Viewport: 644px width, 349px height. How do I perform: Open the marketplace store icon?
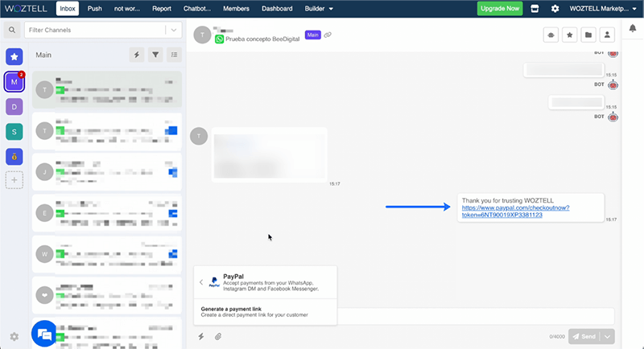click(535, 9)
